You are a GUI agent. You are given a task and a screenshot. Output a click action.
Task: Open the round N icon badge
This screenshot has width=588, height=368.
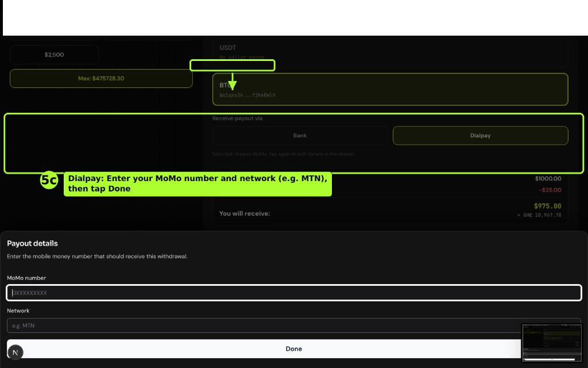click(x=16, y=352)
